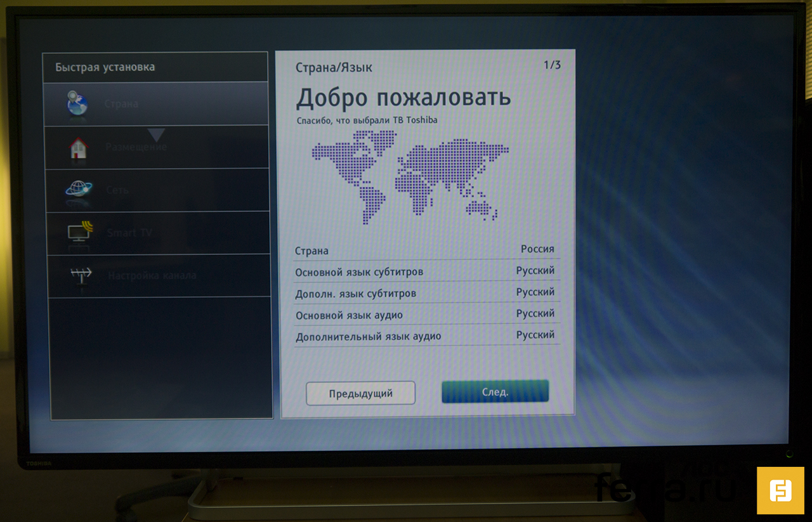Select the Основной язык аудио label
The height and width of the screenshot is (522, 812).
(x=349, y=316)
